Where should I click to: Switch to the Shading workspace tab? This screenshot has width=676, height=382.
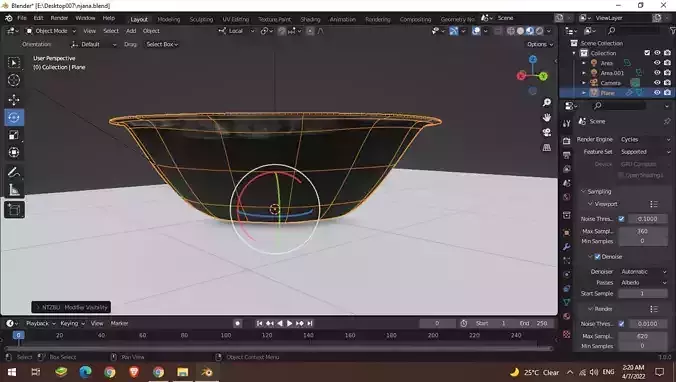tap(310, 19)
